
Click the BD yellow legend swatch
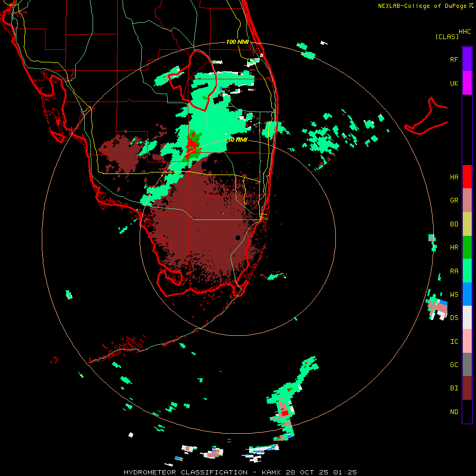(x=467, y=224)
